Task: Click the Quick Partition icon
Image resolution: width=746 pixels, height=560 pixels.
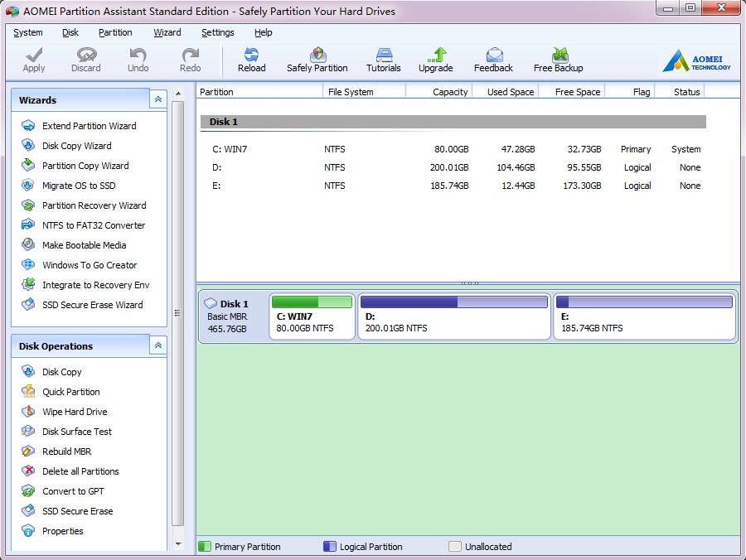Action: coord(28,391)
